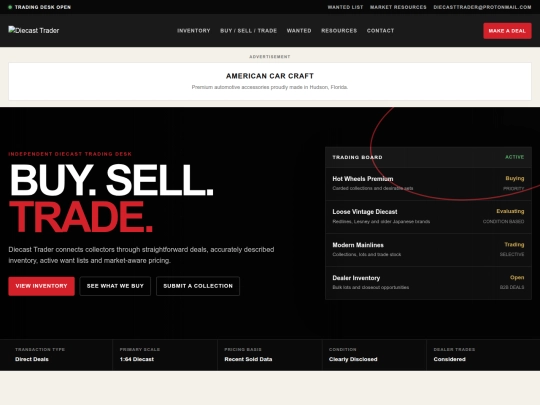Click Submit a Collection button
540x405 pixels.
click(x=198, y=286)
